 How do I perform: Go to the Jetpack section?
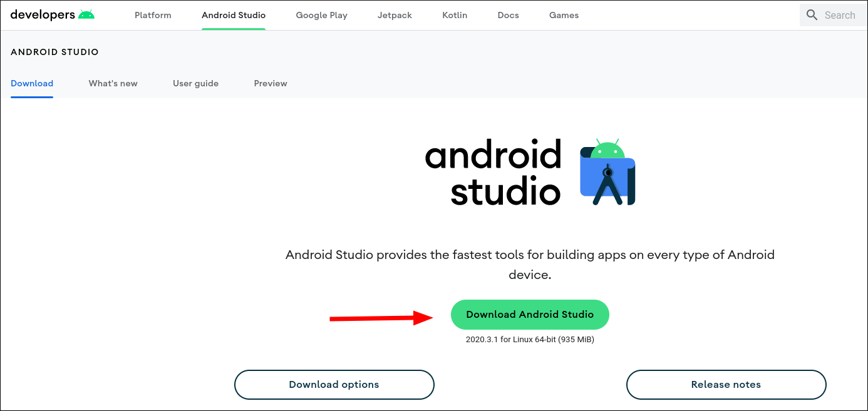[x=395, y=15]
